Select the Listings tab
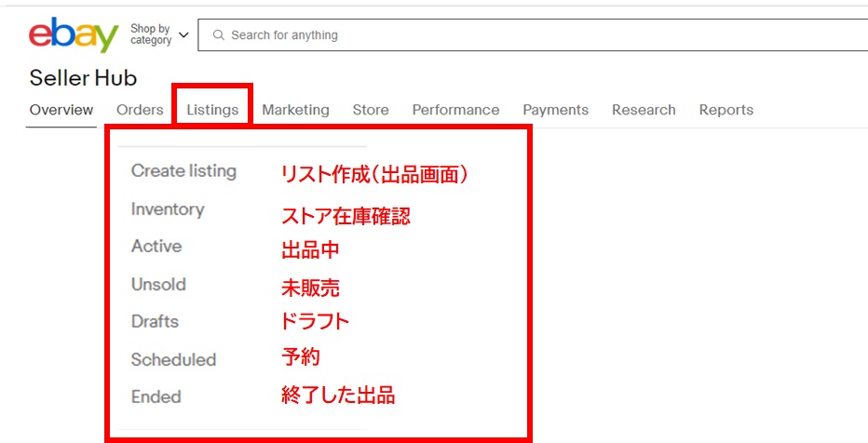Screen dimensions: 868x443 pos(212,110)
